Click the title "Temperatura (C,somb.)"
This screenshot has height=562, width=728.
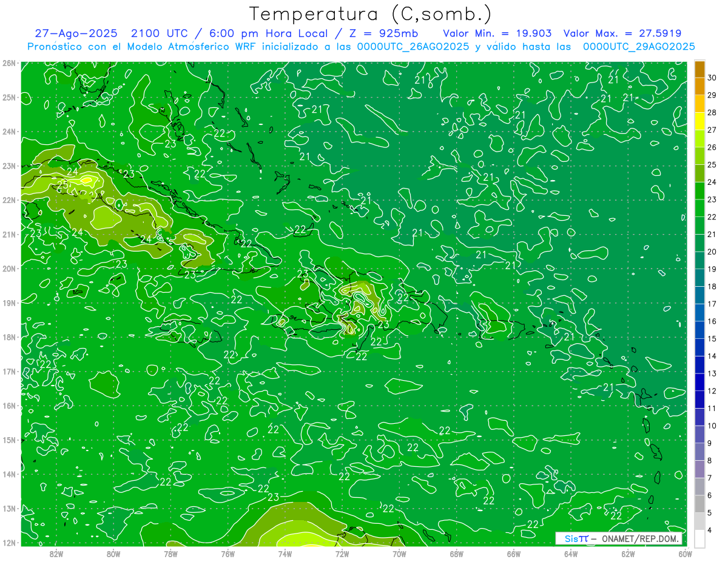[371, 14]
